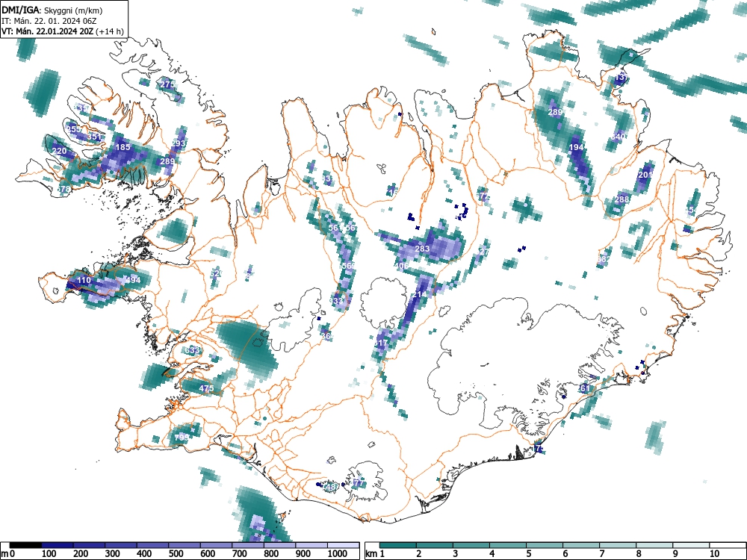Select the 'IT: Mán. 22. 01. 2024 06Z' line
The width and height of the screenshot is (747, 560).
point(49,21)
